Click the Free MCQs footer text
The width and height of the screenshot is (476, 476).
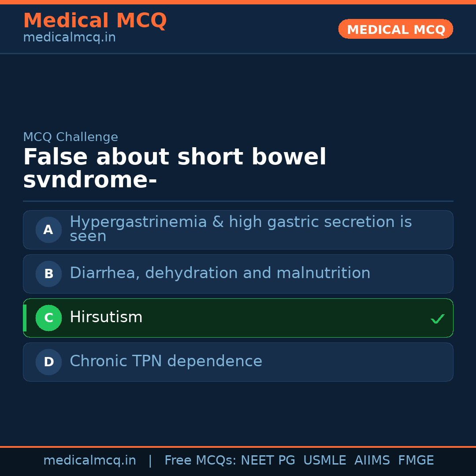click(200, 461)
